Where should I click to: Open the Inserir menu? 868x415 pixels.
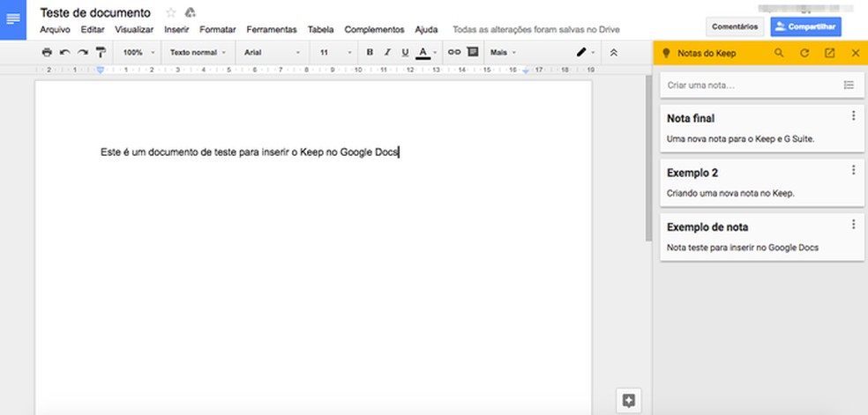[x=176, y=30]
